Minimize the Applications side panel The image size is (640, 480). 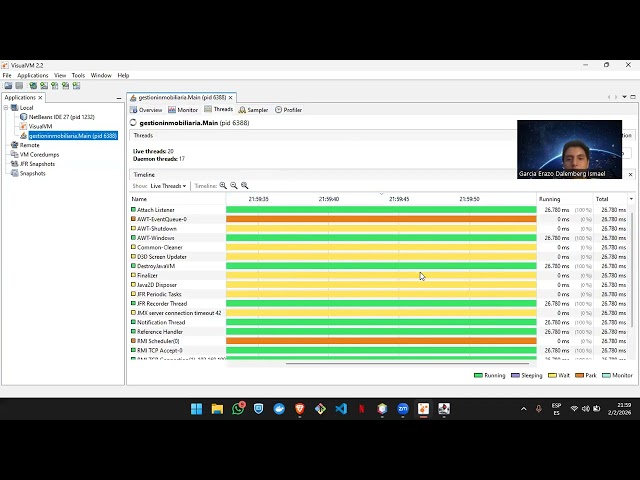tap(119, 98)
